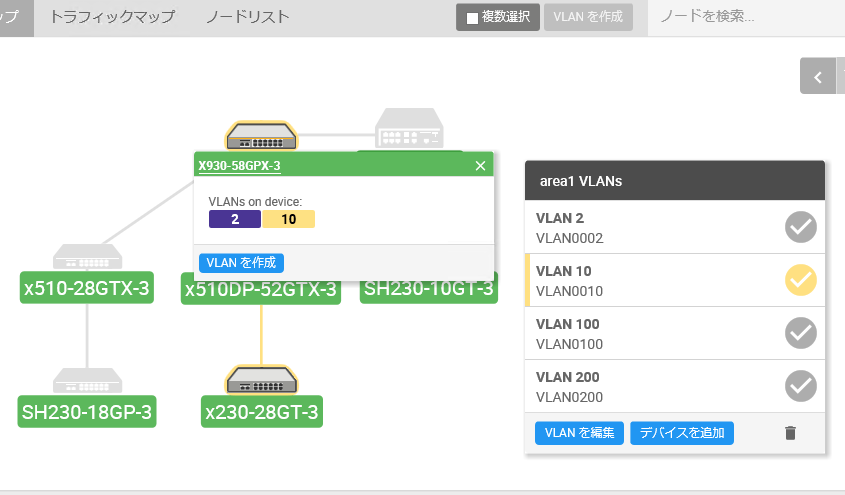845x495 pixels.
Task: Select the SH230-18GP-3 node label
Action: tap(87, 412)
